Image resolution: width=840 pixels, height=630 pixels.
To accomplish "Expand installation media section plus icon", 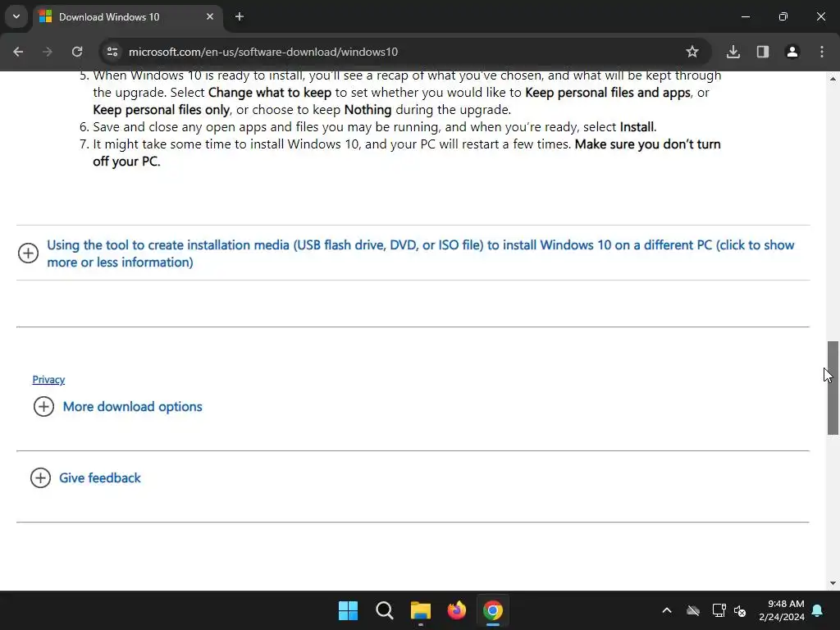I will click(x=29, y=253).
